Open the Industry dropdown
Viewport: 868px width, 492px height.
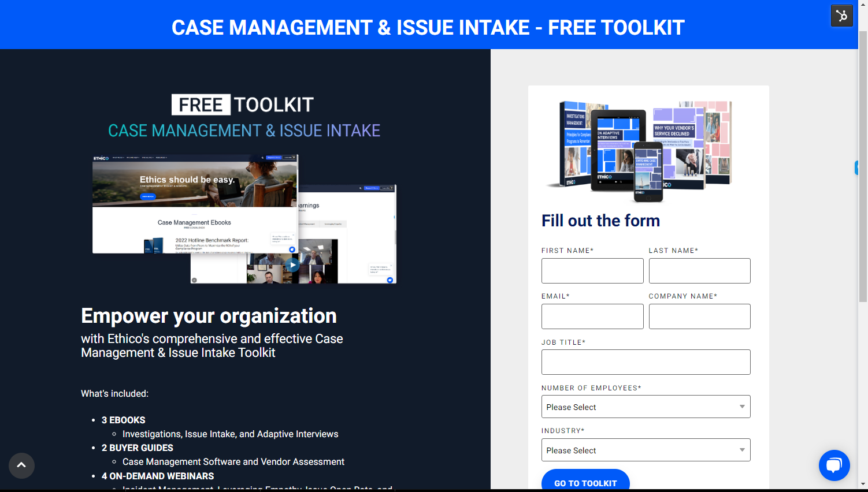(646, 450)
